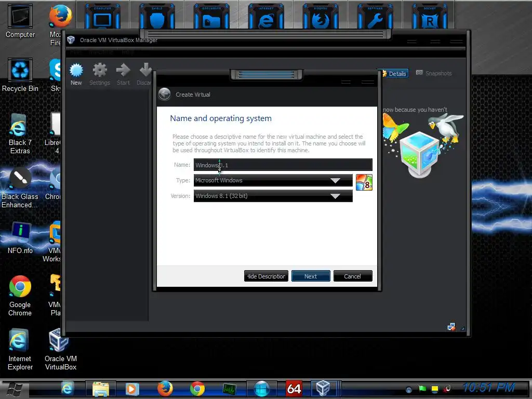The height and width of the screenshot is (399, 532).
Task: Open the Internet Explorer dock icon at top
Action: click(266, 17)
